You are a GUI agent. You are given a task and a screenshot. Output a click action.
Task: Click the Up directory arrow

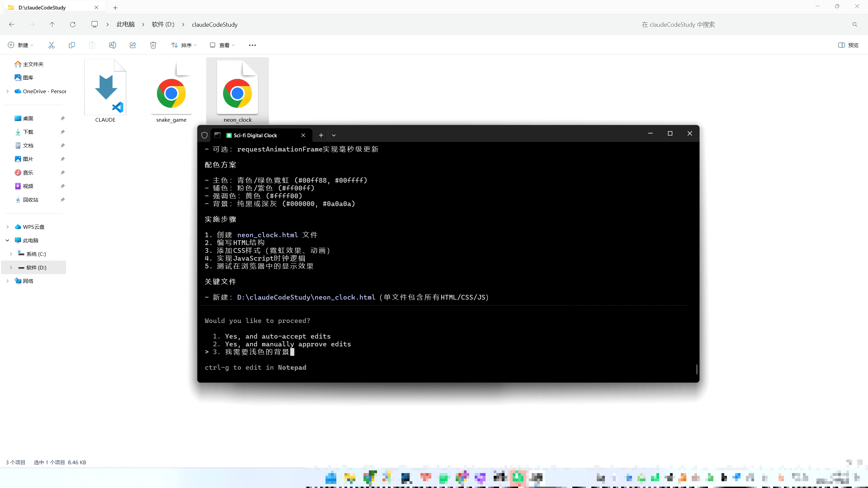point(52,24)
